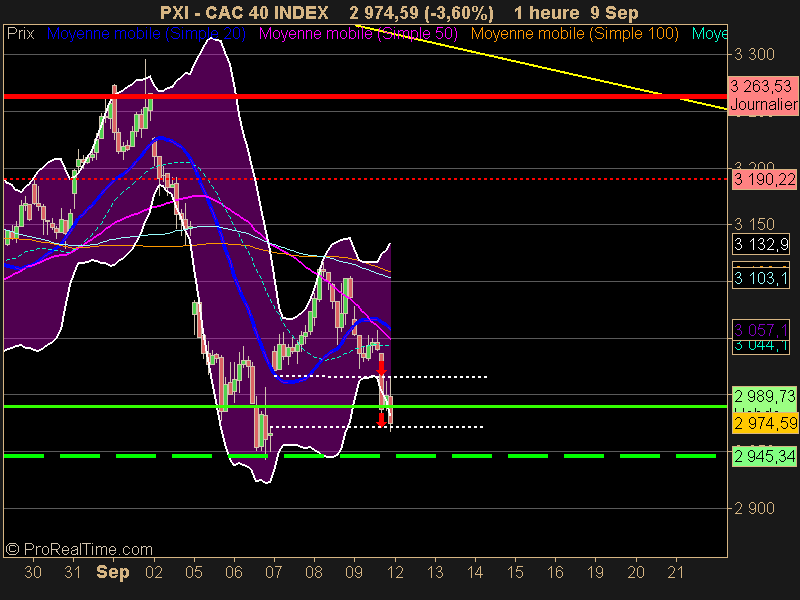
Task: Select 'Moyenne mobile (Simple 20)' legend entry
Action: point(146,34)
